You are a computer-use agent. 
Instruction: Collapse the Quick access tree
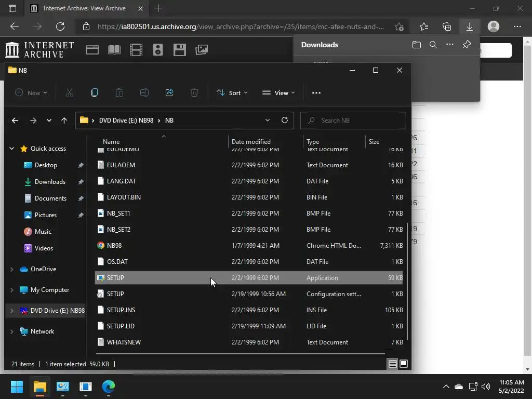pyautogui.click(x=11, y=149)
